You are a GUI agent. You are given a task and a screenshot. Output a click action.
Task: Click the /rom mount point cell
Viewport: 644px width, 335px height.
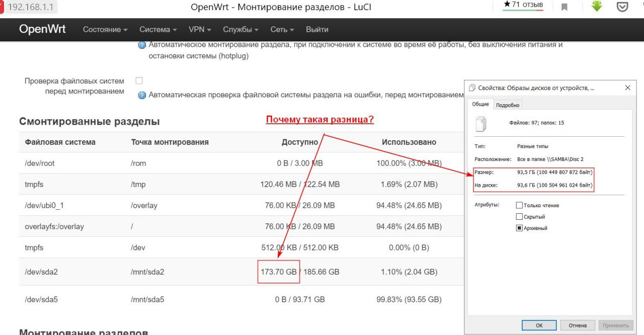coord(138,163)
